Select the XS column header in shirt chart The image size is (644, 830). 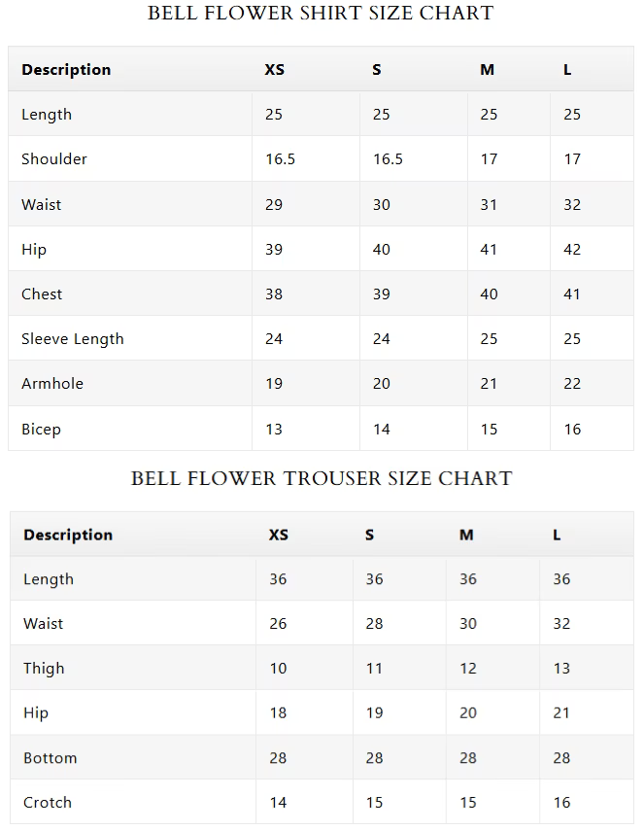[275, 69]
